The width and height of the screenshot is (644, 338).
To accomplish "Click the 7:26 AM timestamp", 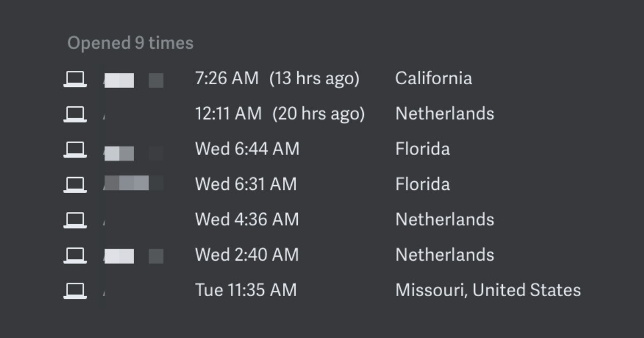I will (227, 78).
